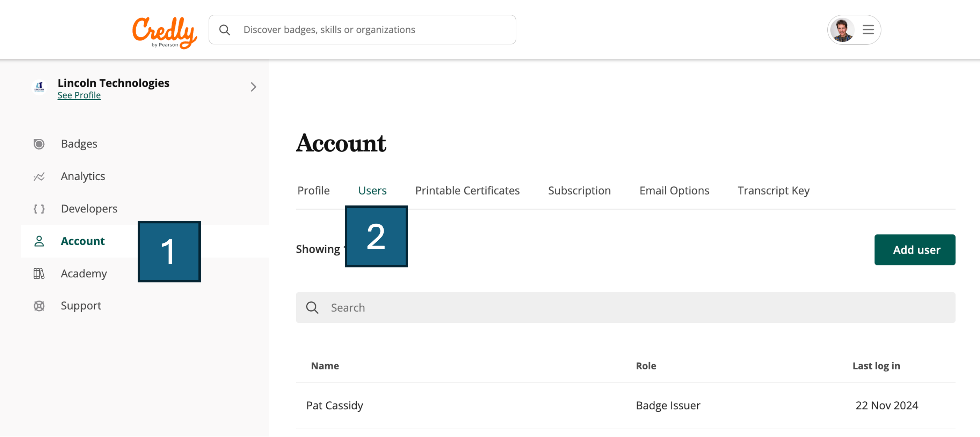Click the Last log in column header
The height and width of the screenshot is (437, 980).
point(876,365)
